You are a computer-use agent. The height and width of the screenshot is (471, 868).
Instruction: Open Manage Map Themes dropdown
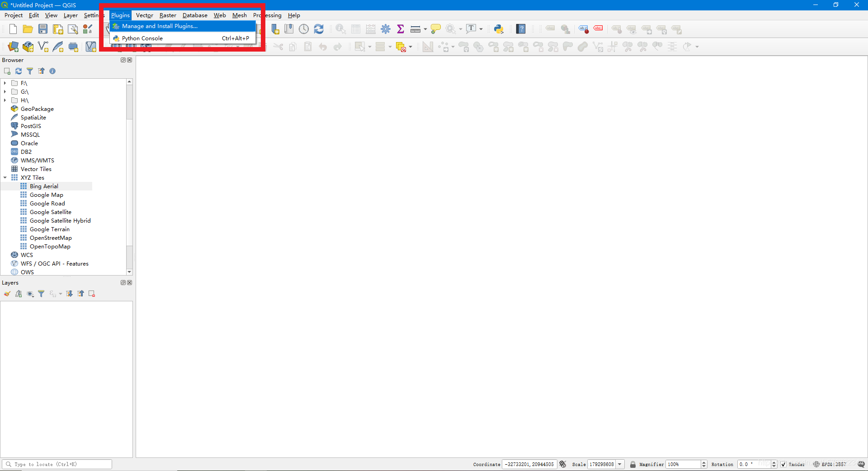pyautogui.click(x=30, y=294)
